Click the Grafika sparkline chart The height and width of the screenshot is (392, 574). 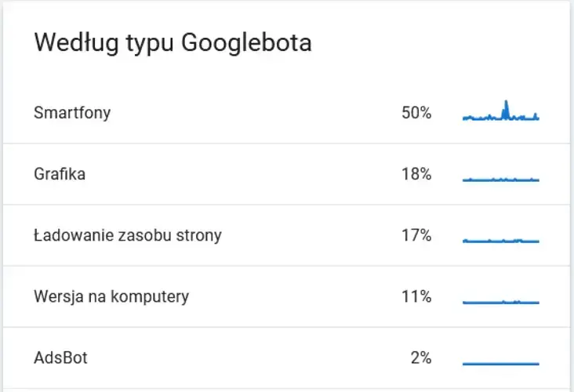click(500, 179)
